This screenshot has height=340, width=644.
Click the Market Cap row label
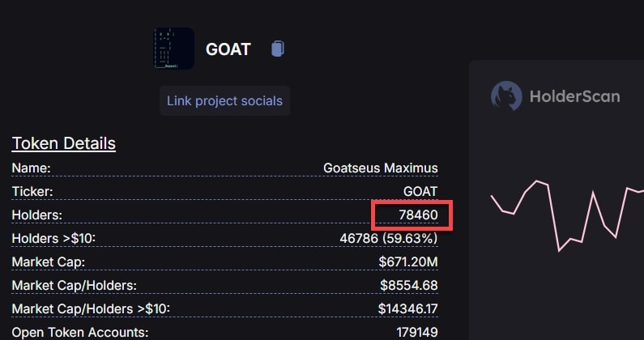pos(49,262)
